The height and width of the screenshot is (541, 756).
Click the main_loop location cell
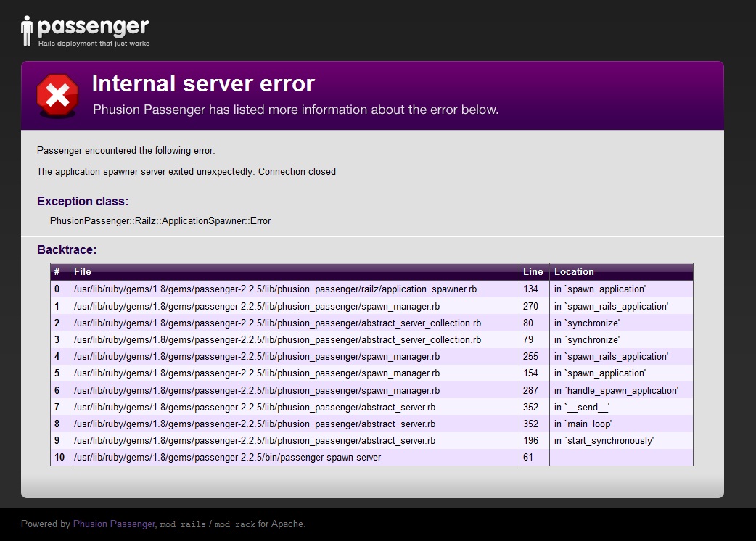(583, 424)
